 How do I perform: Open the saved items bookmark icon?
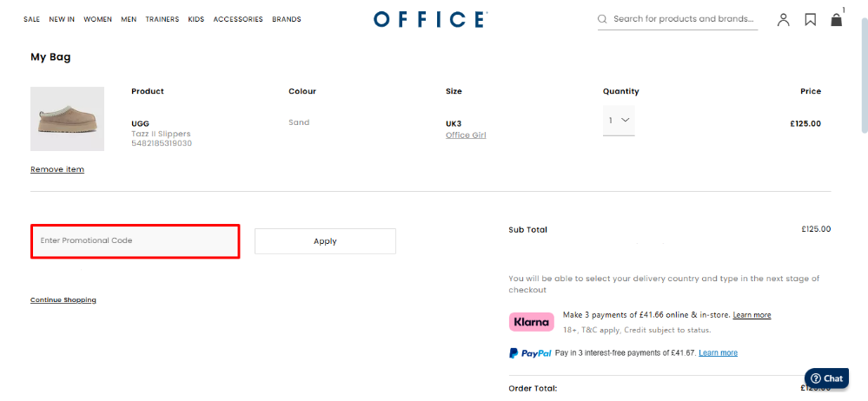810,20
